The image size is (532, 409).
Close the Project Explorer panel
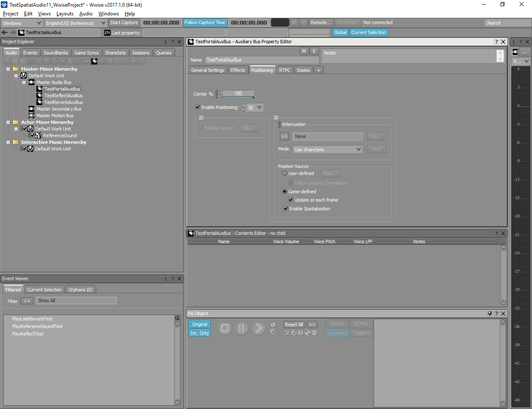click(180, 42)
